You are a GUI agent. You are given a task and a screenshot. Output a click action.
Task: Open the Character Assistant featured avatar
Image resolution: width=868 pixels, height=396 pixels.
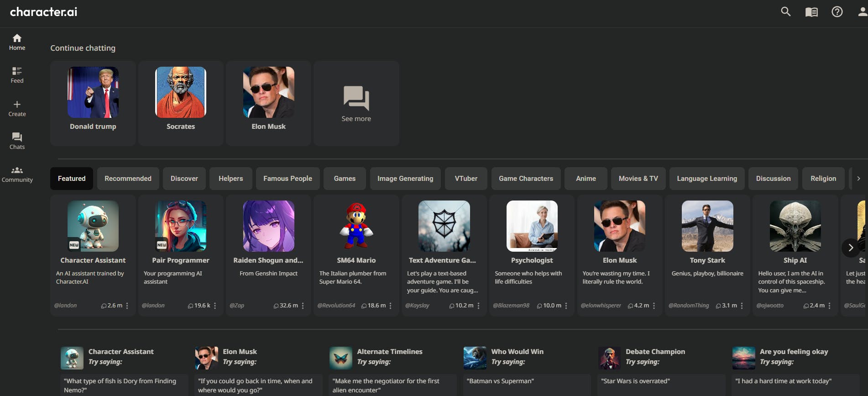click(x=93, y=226)
